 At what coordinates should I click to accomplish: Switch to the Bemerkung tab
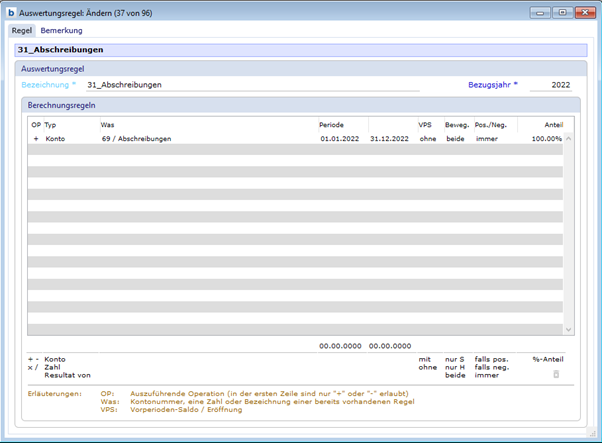(x=61, y=31)
